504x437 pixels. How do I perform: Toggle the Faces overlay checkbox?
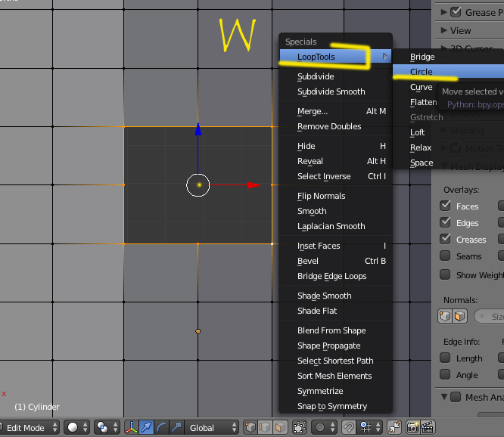coord(445,206)
